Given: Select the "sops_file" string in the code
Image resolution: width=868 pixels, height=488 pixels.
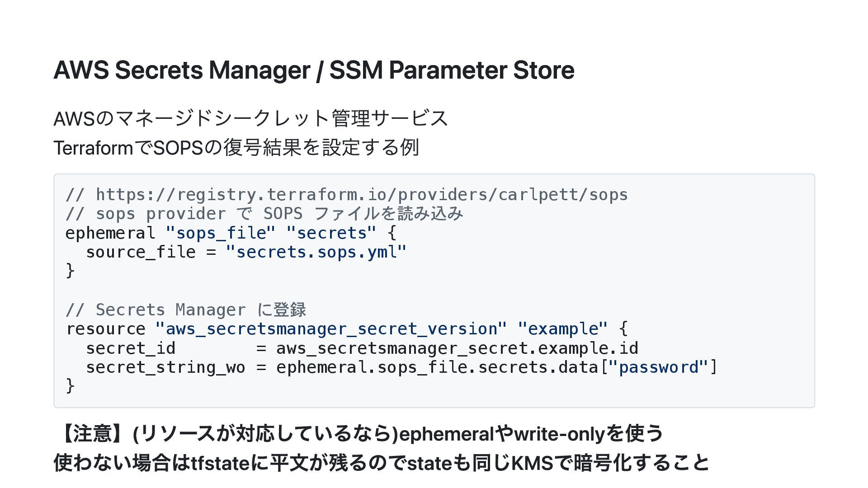Looking at the screenshot, I should tap(221, 233).
